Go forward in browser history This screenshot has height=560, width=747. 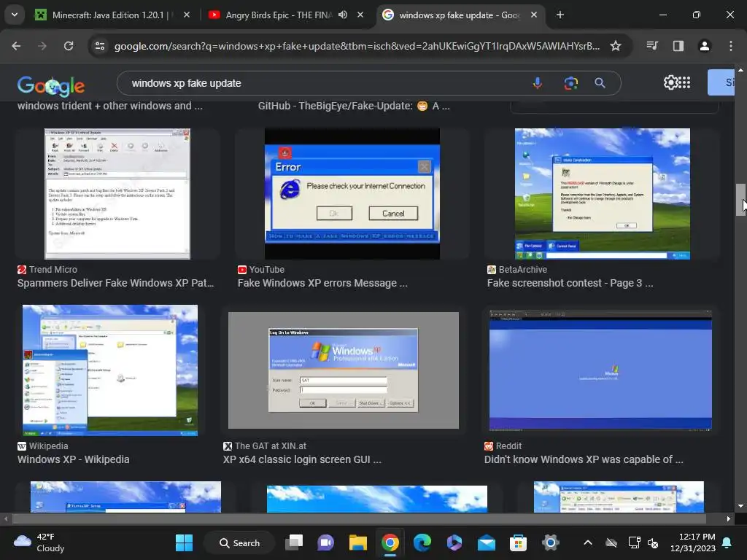pos(42,46)
